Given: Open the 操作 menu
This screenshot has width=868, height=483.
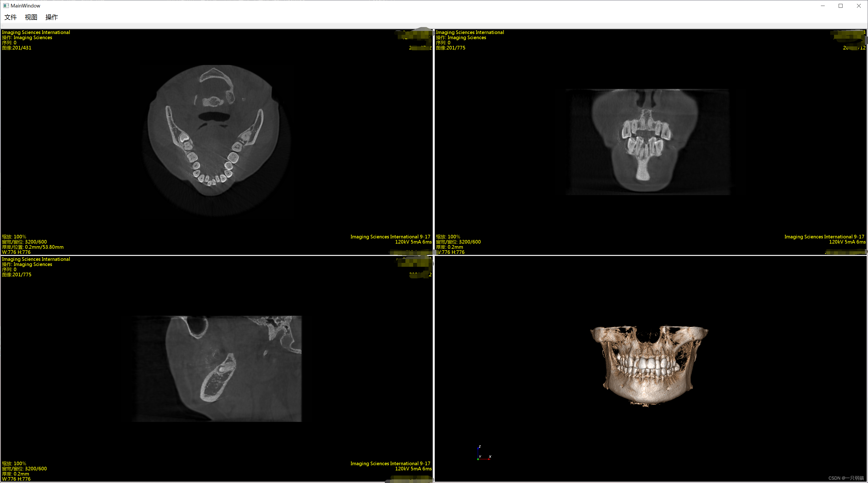Looking at the screenshot, I should pyautogui.click(x=51, y=17).
